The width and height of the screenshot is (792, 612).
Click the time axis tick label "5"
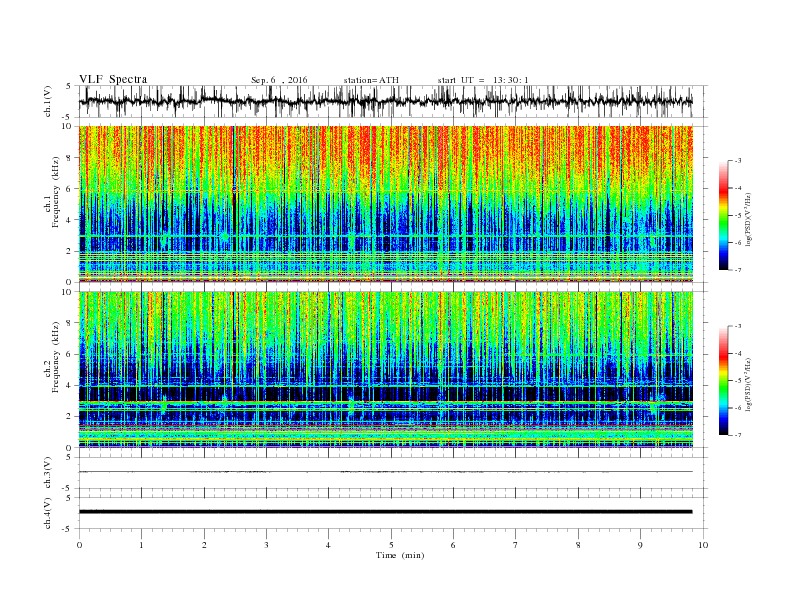click(391, 545)
